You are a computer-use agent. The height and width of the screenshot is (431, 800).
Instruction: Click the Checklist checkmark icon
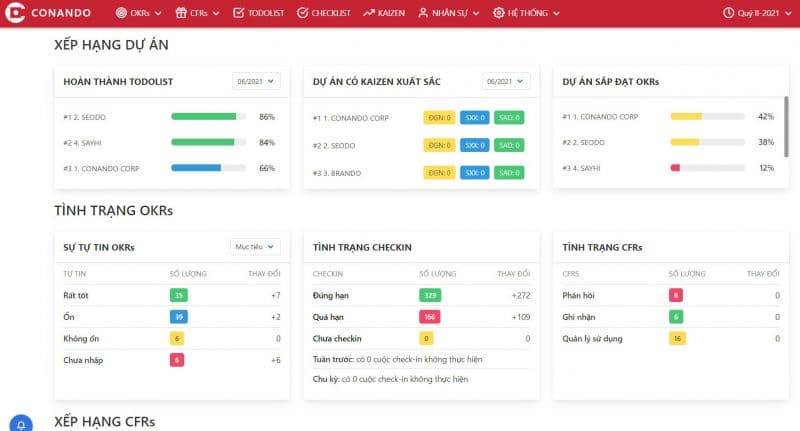click(303, 13)
